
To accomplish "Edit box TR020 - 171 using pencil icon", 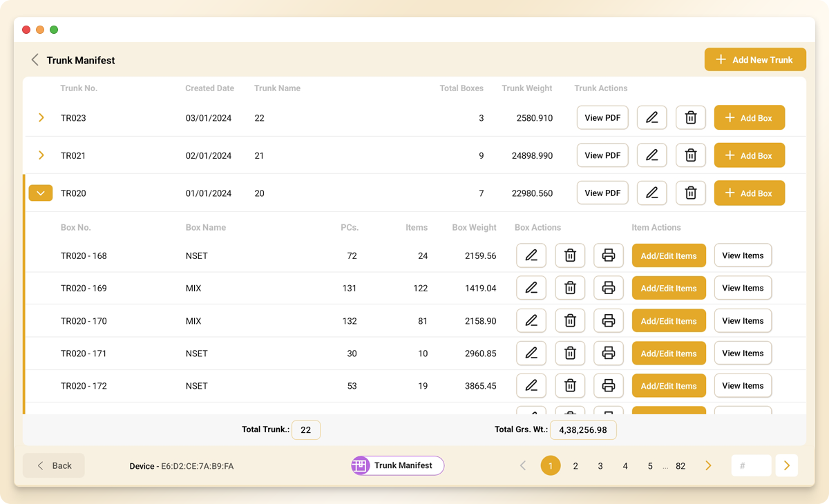I will 531,353.
